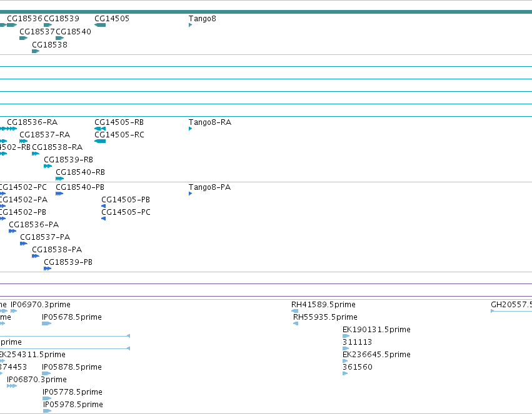Click the dark teal chromosome bar at top
532x414 pixels.
tap(266, 12)
